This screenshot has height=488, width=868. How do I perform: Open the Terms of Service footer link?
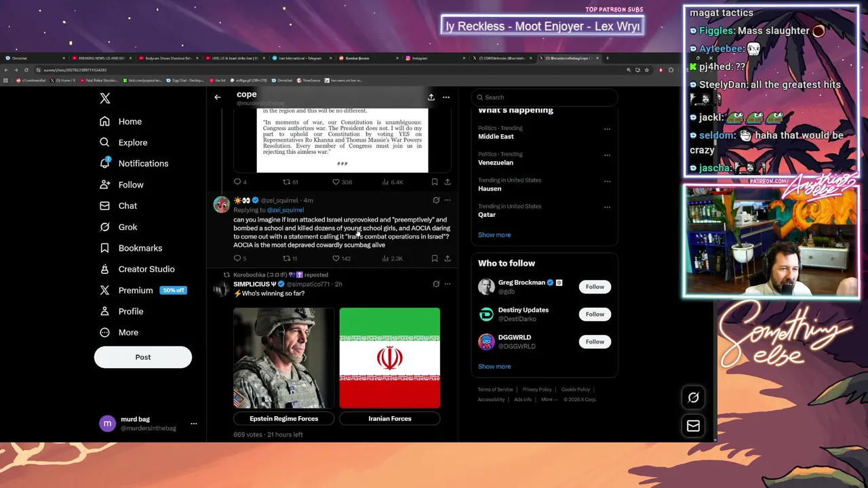[x=495, y=390]
